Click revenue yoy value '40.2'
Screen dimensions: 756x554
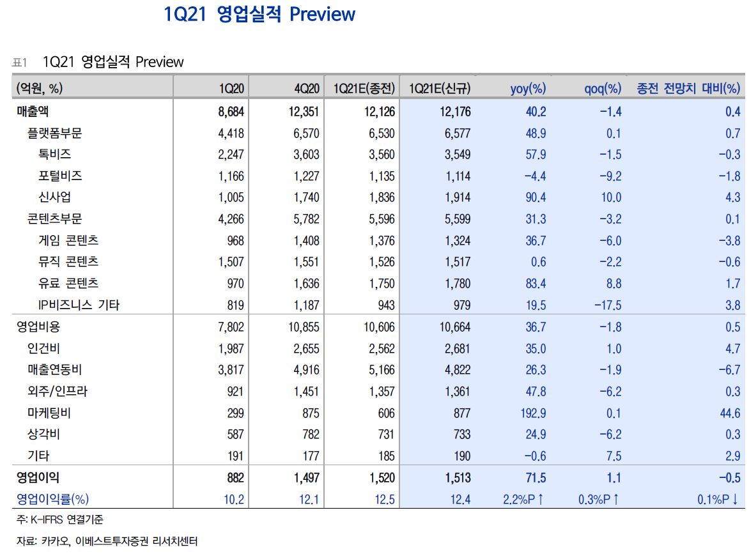pyautogui.click(x=536, y=112)
